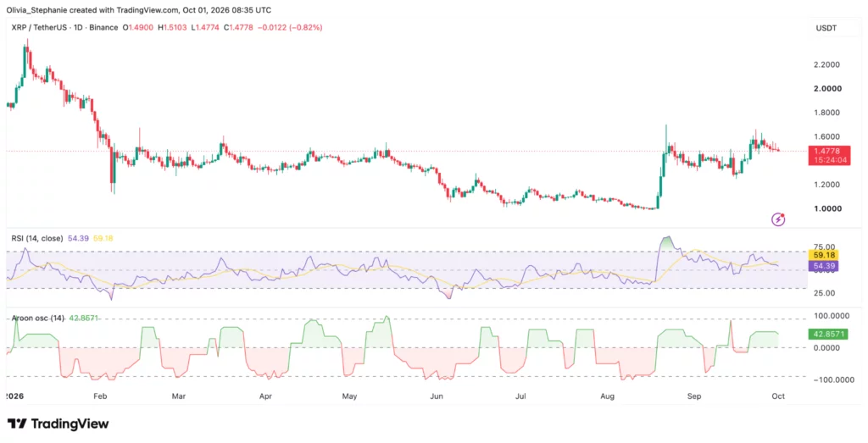This screenshot has width=868, height=443.
Task: Click the 1.2000 price axis label
Action: coord(826,185)
